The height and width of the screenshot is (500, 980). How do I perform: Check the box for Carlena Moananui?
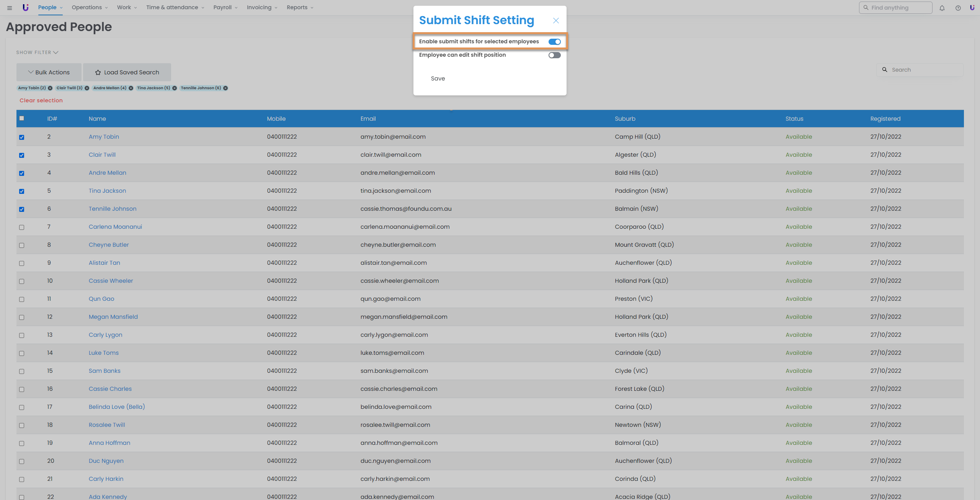[x=22, y=227]
